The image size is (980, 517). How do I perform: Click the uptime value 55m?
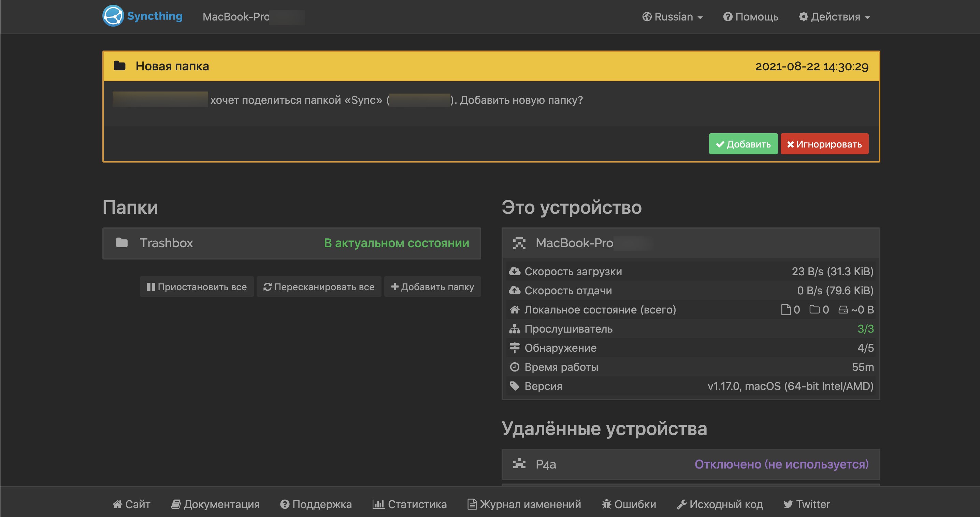click(x=863, y=367)
